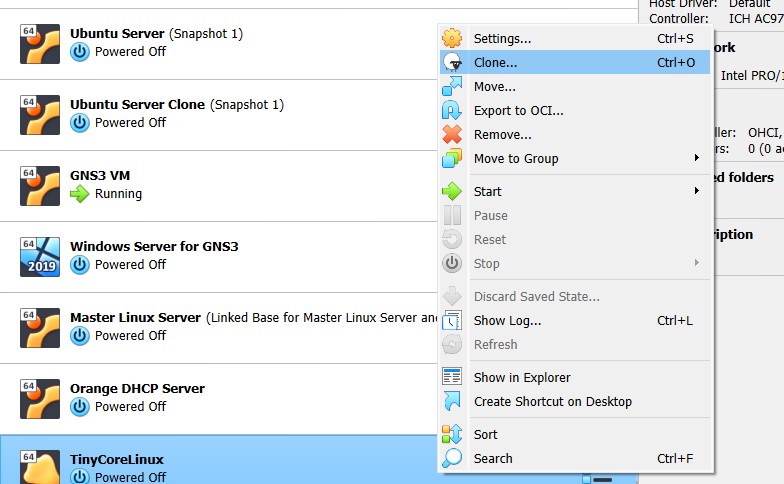Select the TinyCoreLinux VM name

[117, 460]
